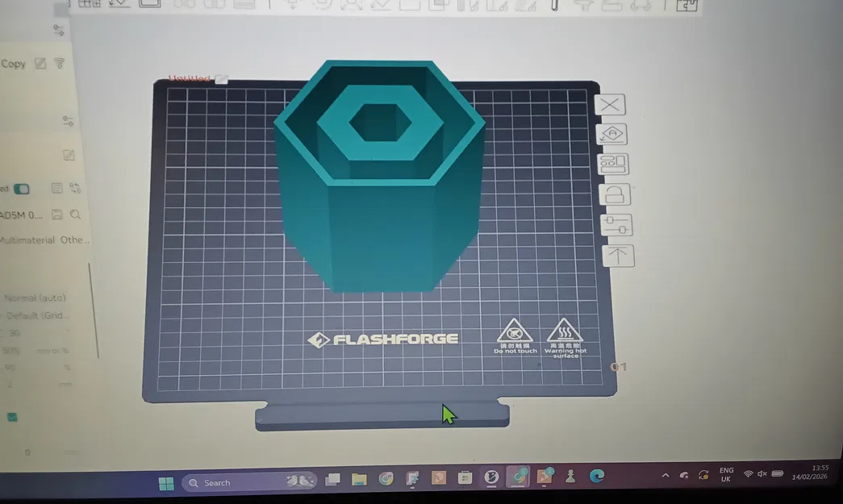Image resolution: width=843 pixels, height=504 pixels.
Task: Toggle the green checkbox in settings panel
Action: pyautogui.click(x=12, y=417)
